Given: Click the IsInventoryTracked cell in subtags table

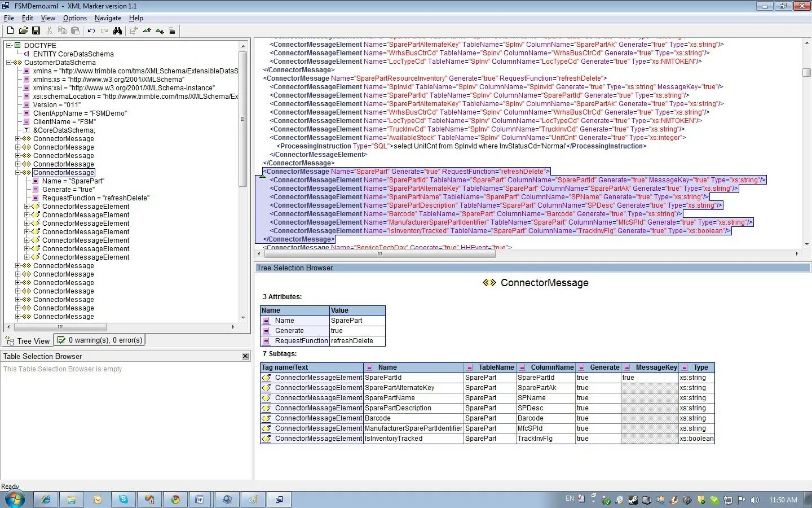Looking at the screenshot, I should click(x=413, y=439).
